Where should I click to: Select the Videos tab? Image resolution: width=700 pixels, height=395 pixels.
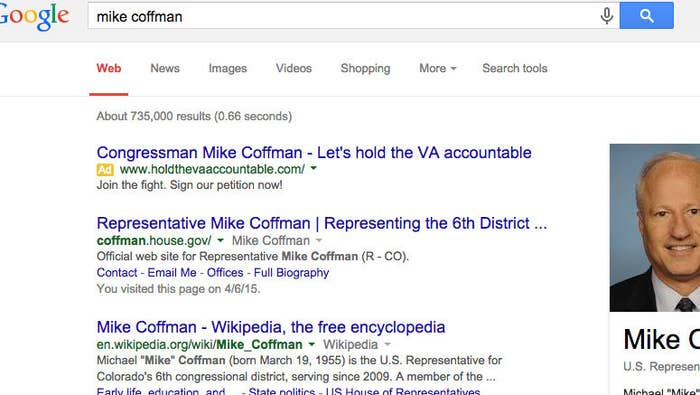(x=294, y=68)
